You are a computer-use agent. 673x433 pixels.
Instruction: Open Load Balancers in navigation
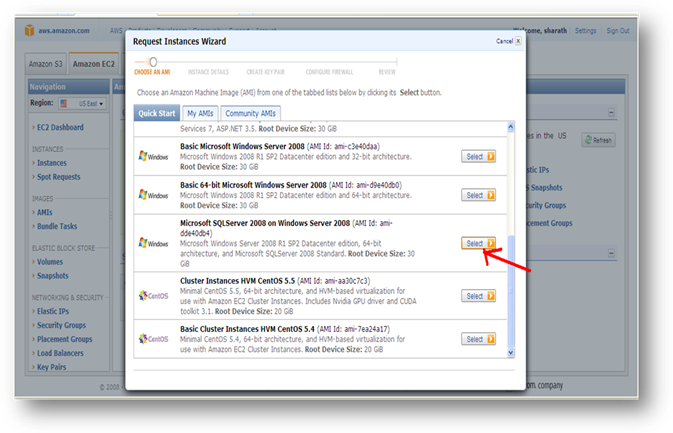(60, 353)
